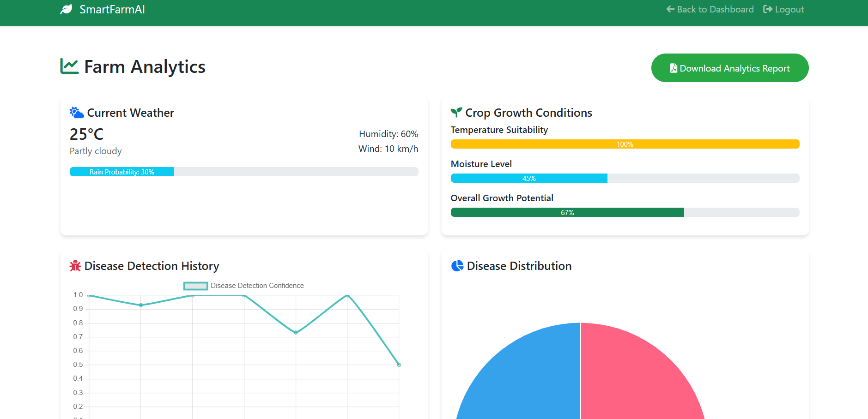Click the SmartFarmAI leaf logo icon
868x419 pixels.
pyautogui.click(x=67, y=10)
